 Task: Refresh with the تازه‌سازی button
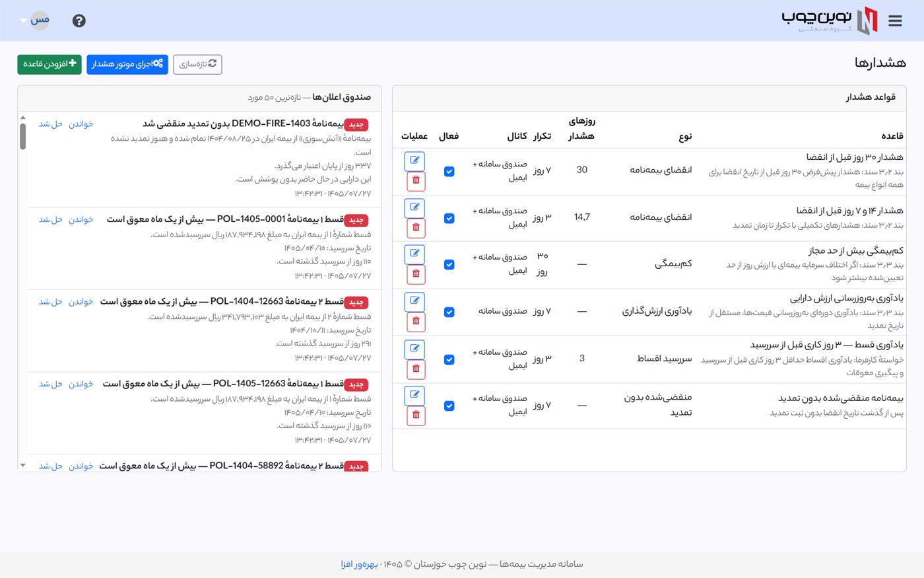pyautogui.click(x=198, y=64)
